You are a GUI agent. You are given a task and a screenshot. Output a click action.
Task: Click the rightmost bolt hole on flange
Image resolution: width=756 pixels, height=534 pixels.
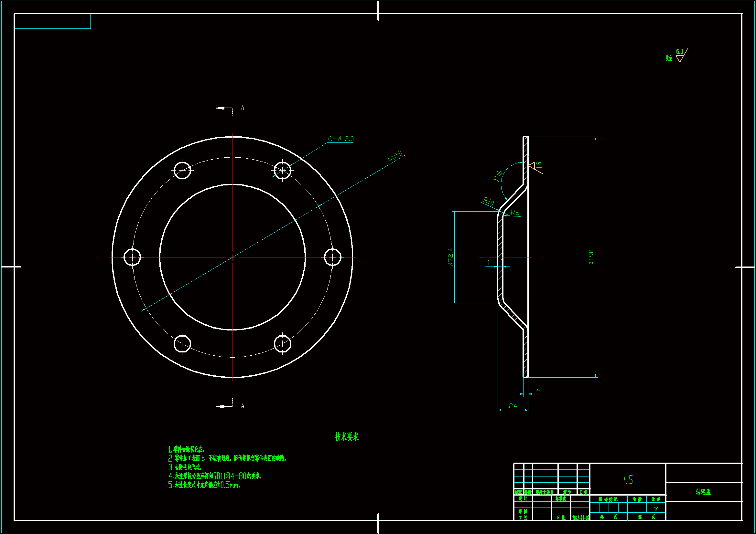coord(332,257)
